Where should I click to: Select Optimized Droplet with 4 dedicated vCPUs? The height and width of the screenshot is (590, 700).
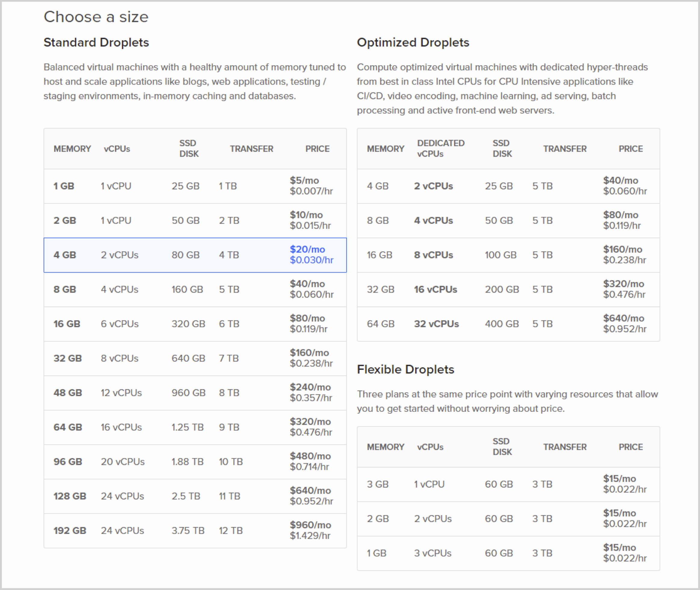[x=508, y=220]
